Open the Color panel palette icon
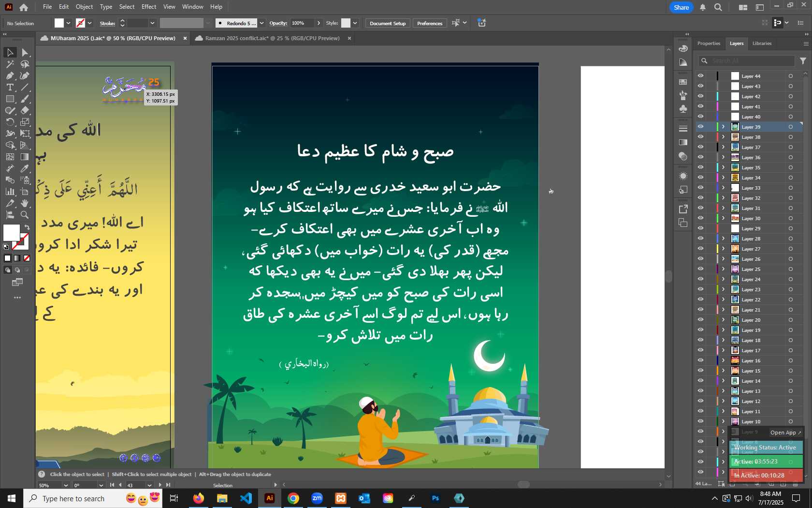This screenshot has width=812, height=508. click(683, 48)
